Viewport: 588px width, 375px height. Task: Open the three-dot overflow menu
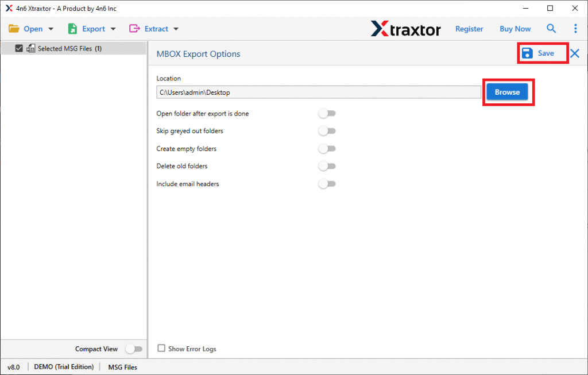coord(575,28)
